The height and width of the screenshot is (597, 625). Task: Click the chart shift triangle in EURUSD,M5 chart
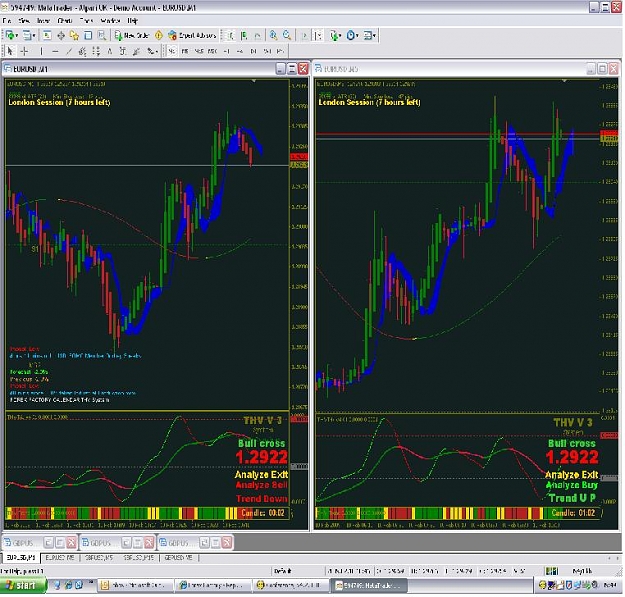[x=564, y=81]
